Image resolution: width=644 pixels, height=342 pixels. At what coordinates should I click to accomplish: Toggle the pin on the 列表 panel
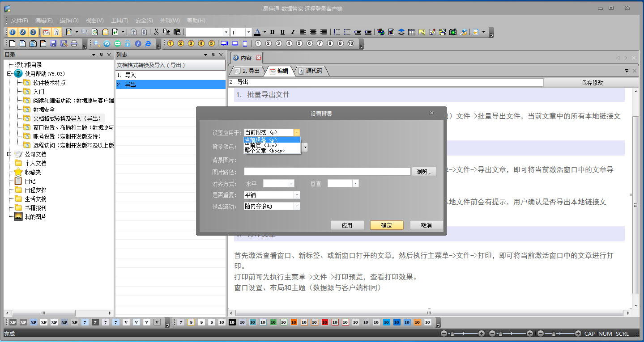tap(213, 55)
